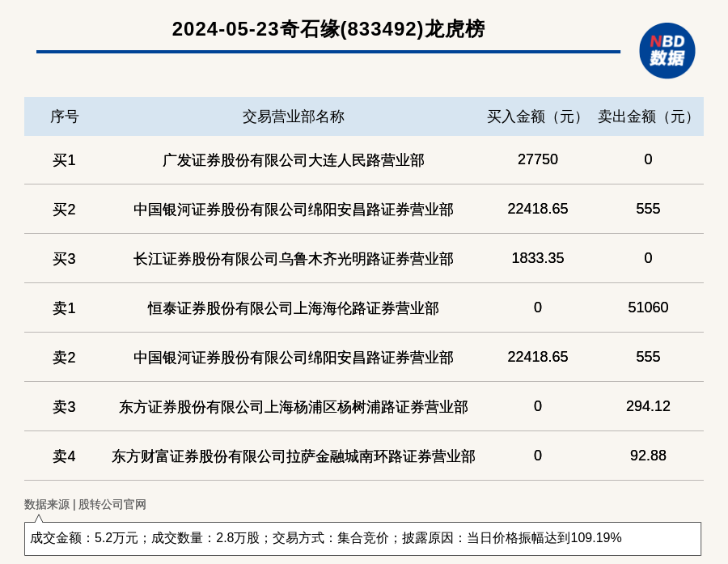
Task: Click the buy amount 0 in row 卖1
Action: (x=538, y=307)
